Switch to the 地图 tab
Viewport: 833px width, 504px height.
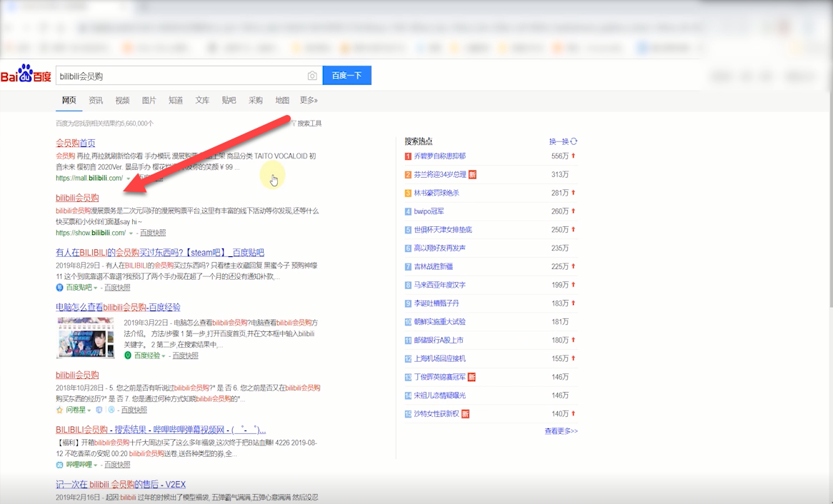tap(281, 100)
